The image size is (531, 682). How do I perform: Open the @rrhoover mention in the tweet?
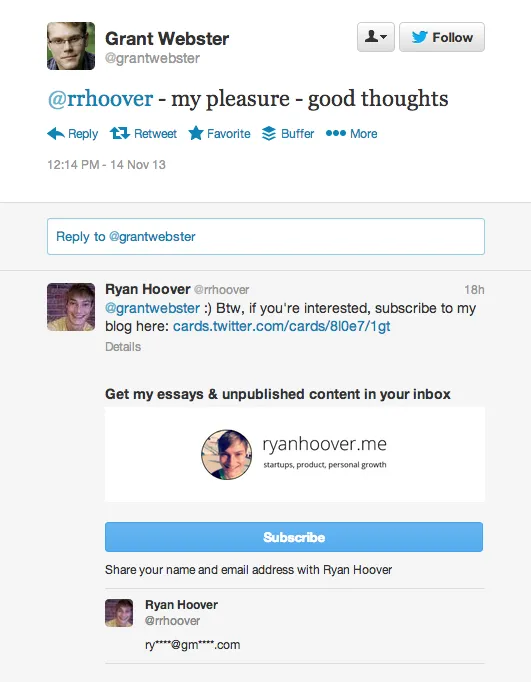pos(100,99)
